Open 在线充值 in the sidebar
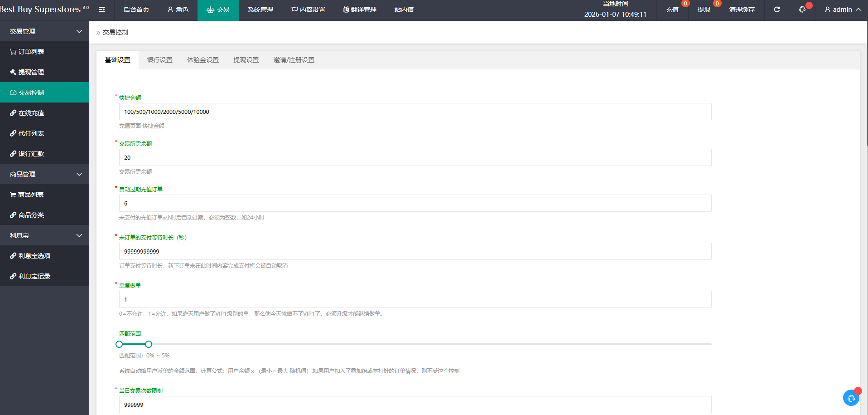Viewport: 868px width, 415px height. pos(27,113)
